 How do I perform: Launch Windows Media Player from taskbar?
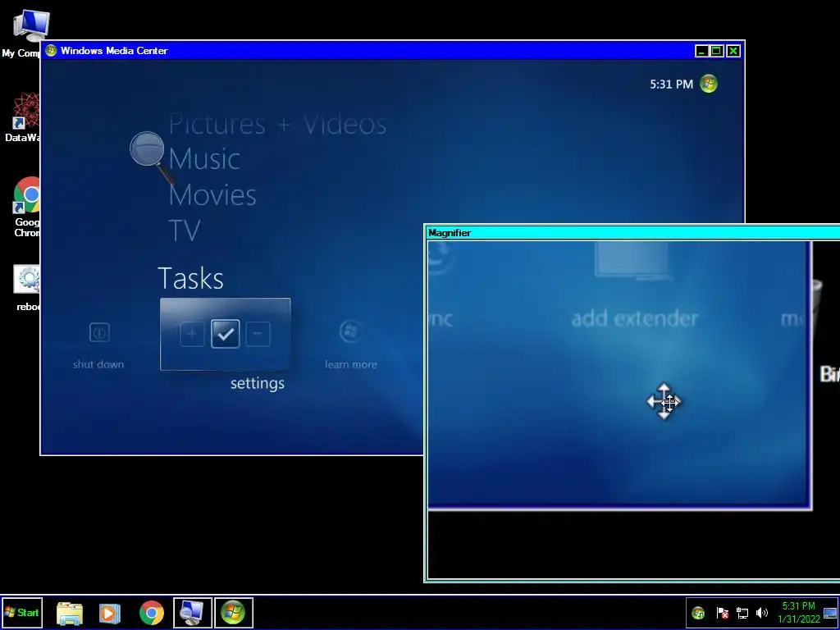click(x=109, y=613)
